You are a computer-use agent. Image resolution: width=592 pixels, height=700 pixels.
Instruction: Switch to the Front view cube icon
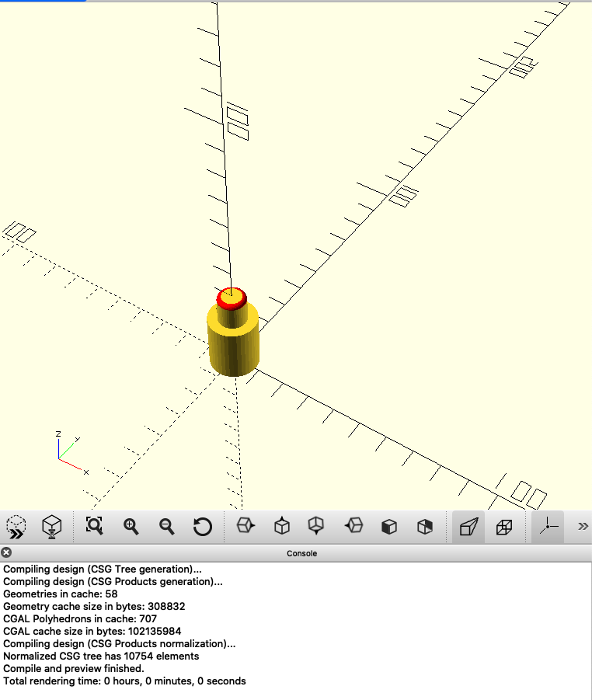[389, 527]
